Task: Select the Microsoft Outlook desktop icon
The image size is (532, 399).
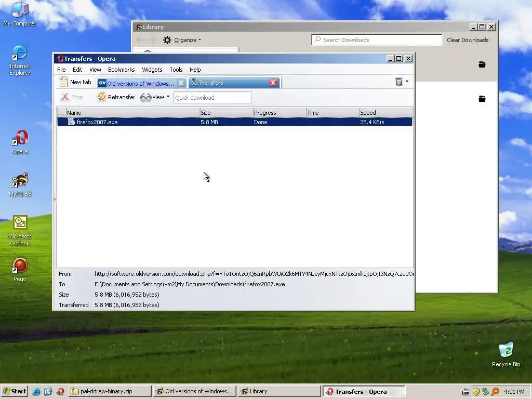Action: pos(20,230)
